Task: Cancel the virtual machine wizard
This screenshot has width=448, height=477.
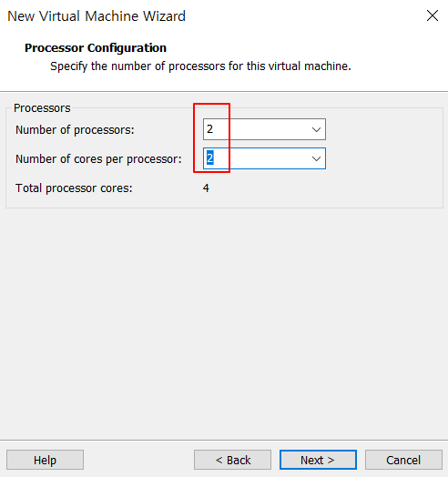Action: [x=403, y=460]
